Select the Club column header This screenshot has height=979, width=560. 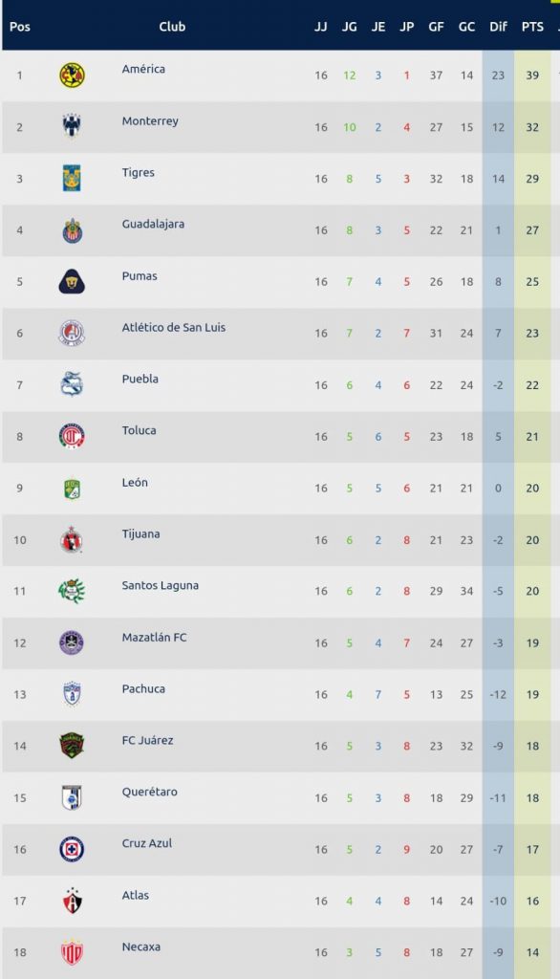pyautogui.click(x=172, y=27)
